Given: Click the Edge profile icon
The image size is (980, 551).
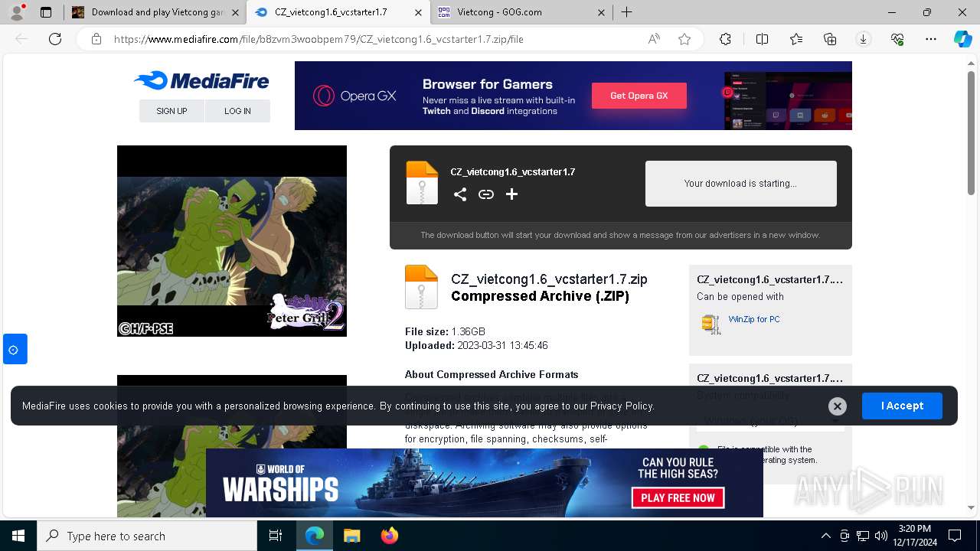Looking at the screenshot, I should [17, 12].
